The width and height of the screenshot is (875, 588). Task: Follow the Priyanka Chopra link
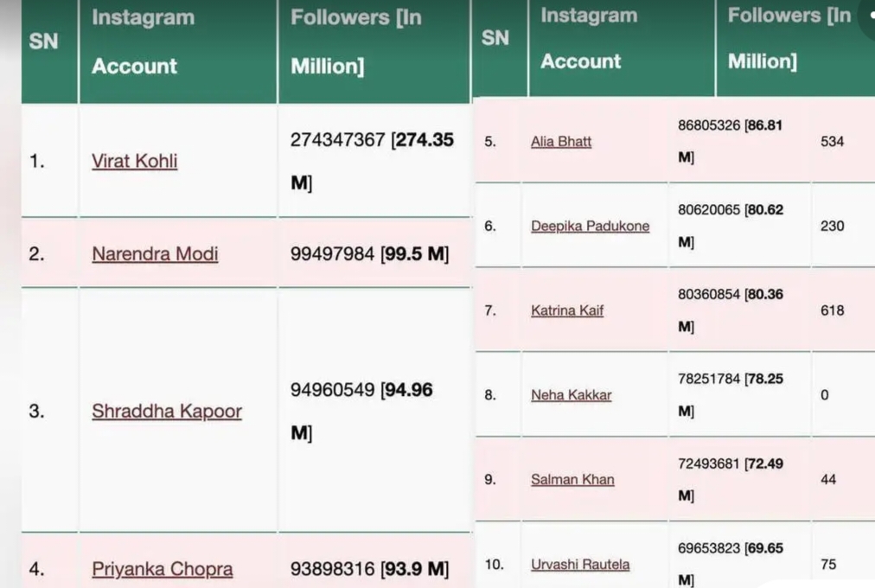163,569
